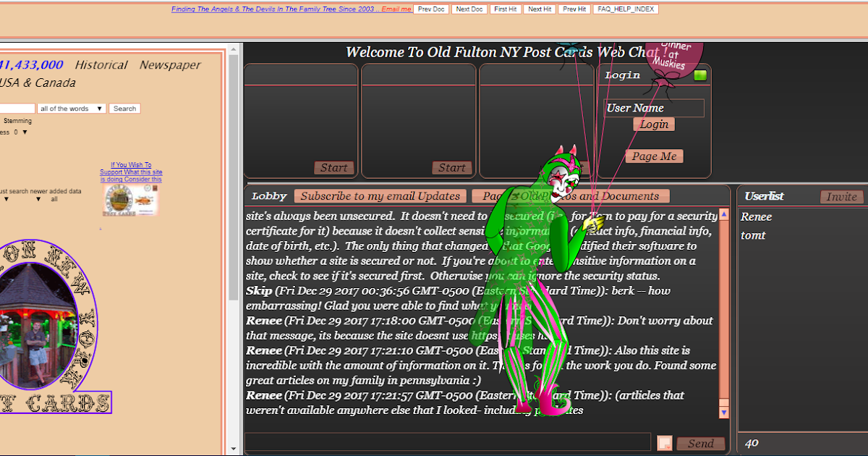Click the green status indicator in Login panel
This screenshot has height=456, width=868.
[699, 75]
